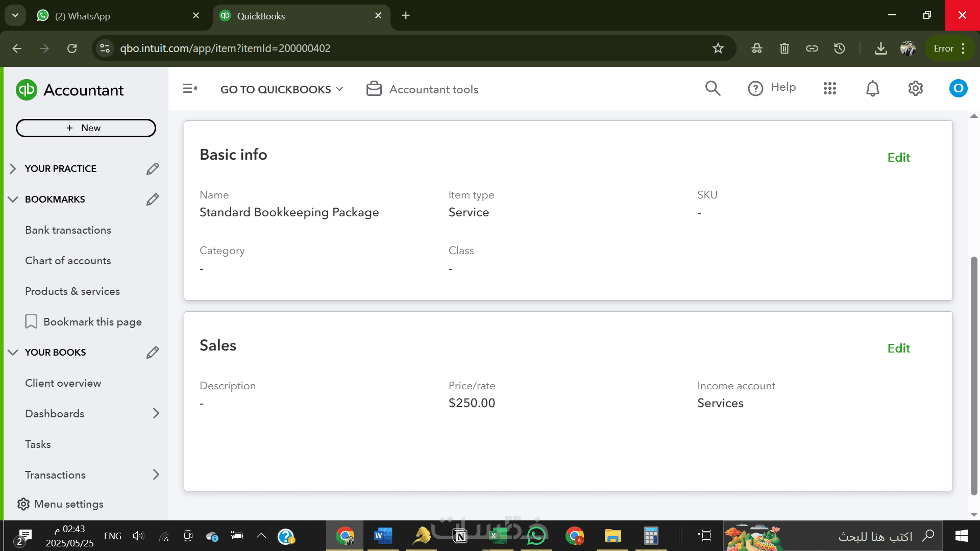This screenshot has height=551, width=980.
Task: Open the apps grid icon
Action: pyautogui.click(x=829, y=89)
